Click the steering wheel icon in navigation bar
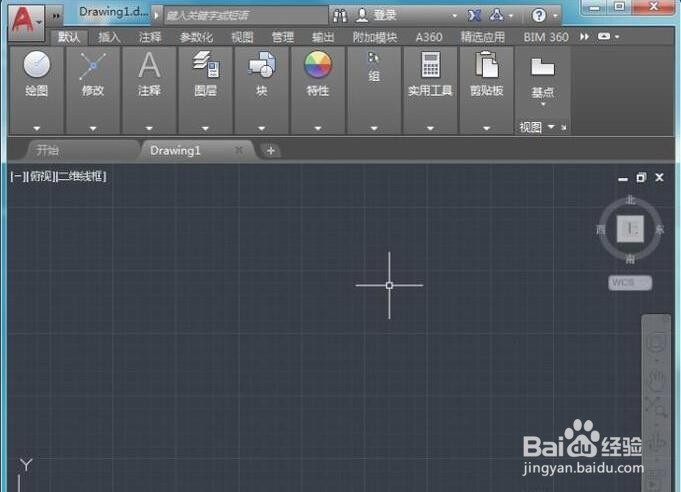The height and width of the screenshot is (492, 681). point(656,343)
